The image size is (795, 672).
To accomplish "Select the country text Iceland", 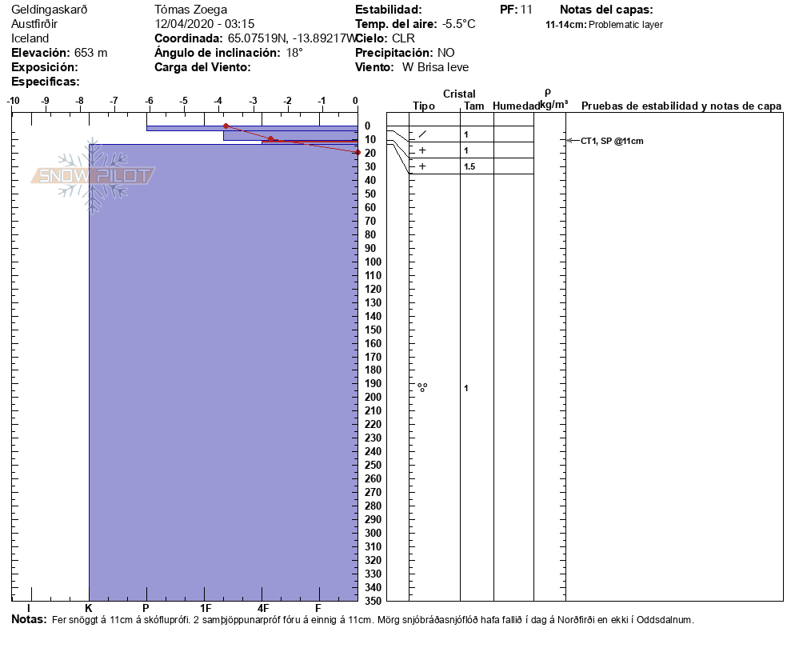I will tap(30, 38).
